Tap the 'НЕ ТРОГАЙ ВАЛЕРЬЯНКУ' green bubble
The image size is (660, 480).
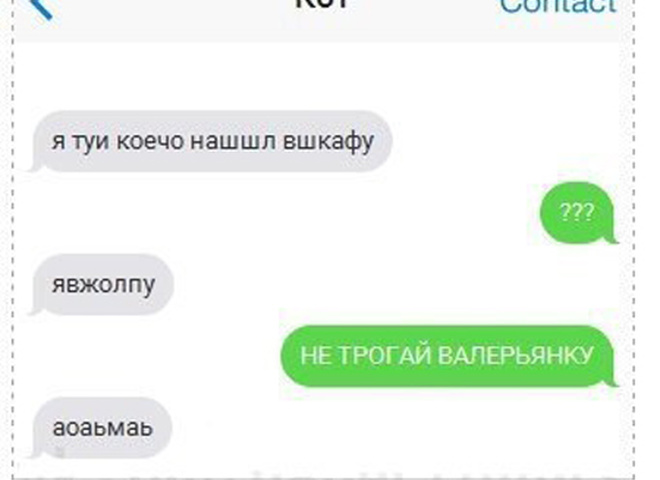point(447,356)
